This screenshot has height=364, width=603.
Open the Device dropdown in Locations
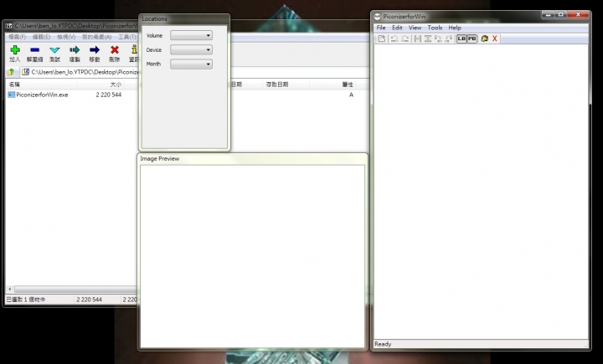191,49
